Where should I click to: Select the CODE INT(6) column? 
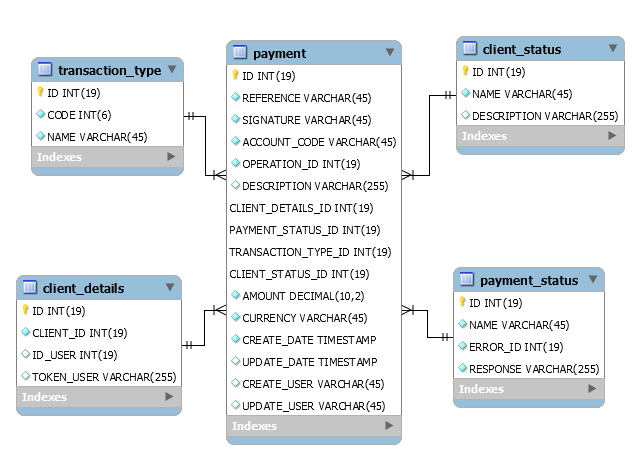pyautogui.click(x=80, y=114)
